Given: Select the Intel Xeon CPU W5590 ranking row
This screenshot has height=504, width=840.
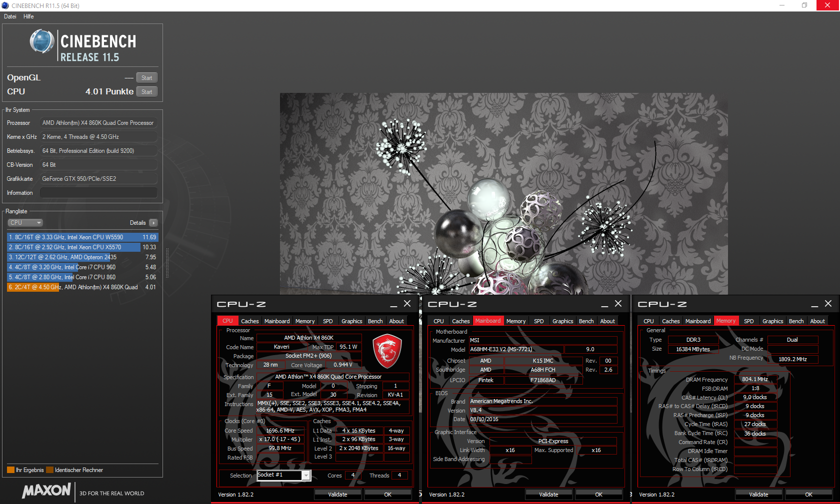Looking at the screenshot, I should 82,237.
